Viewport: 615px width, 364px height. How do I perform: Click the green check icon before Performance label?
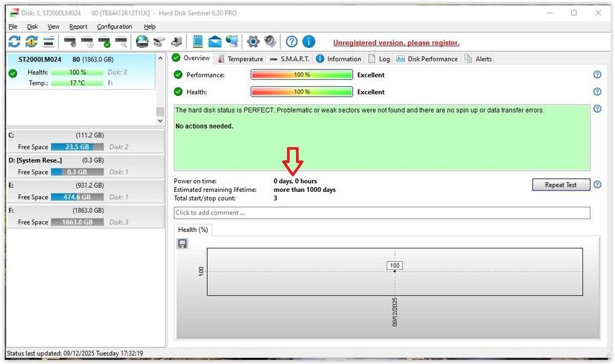178,74
